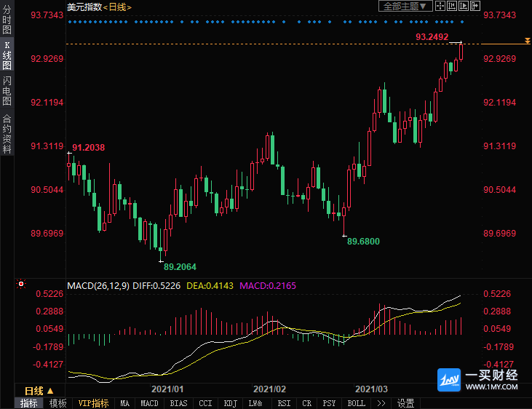532x409 pixels.
Task: Click the DEA:0.4143 value
Action: tap(210, 286)
